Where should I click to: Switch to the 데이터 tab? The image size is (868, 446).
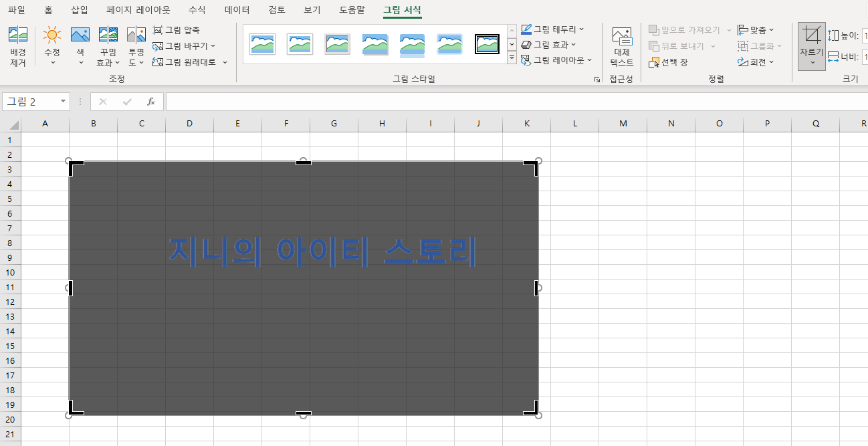click(237, 10)
